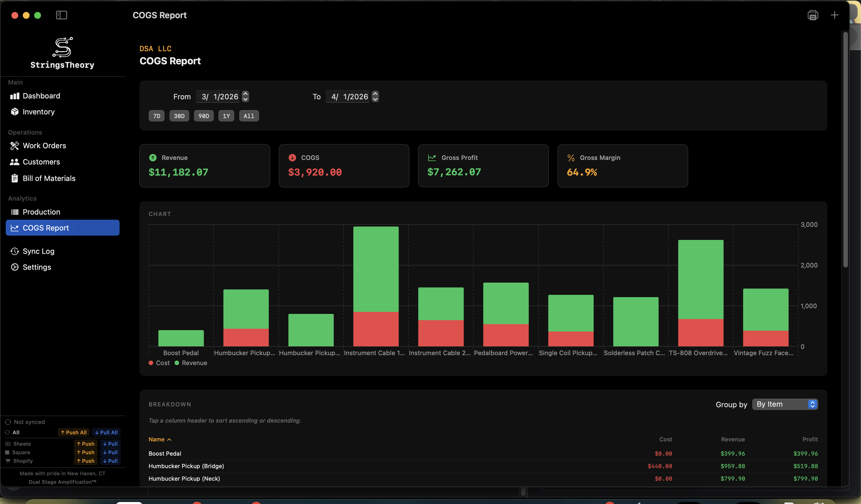861x504 pixels.
Task: Click the plus icon at top right
Action: tap(834, 15)
